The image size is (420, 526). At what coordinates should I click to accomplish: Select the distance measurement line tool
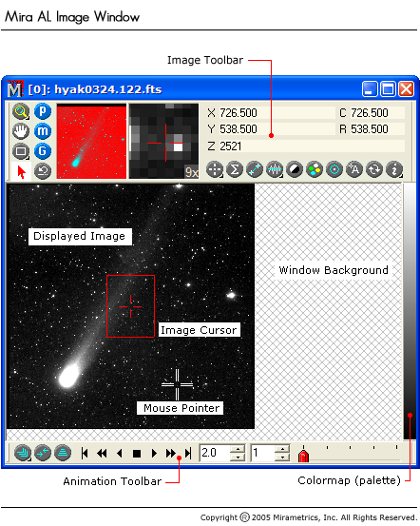coord(255,169)
